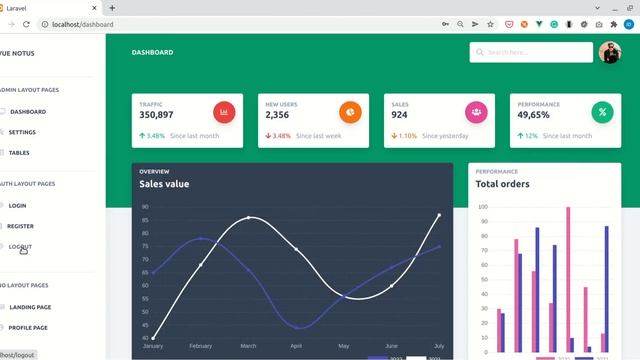Click the green Performance percent icon

click(602, 112)
